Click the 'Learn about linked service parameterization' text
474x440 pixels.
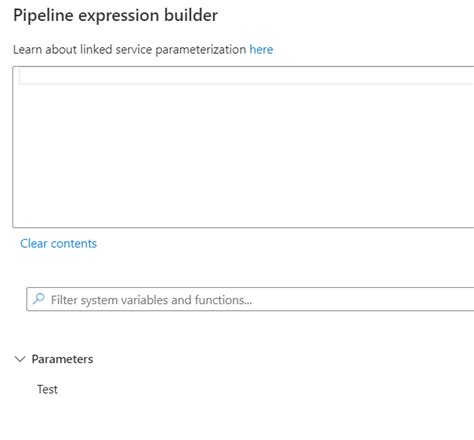129,49
